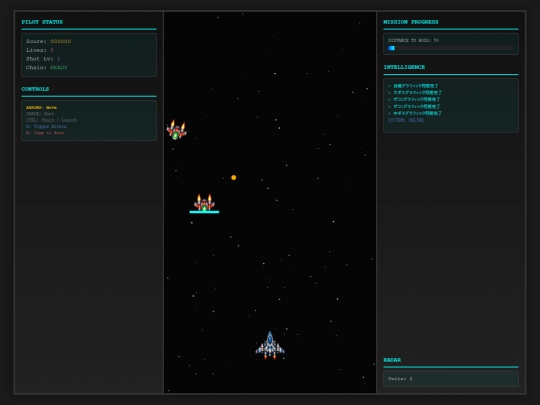Click the 自機グラフィック log line
Screen dimensions: 540x405
413,86
